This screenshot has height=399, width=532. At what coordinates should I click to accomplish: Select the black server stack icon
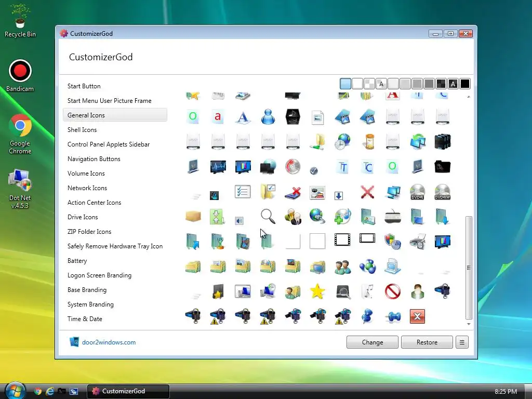[443, 142]
